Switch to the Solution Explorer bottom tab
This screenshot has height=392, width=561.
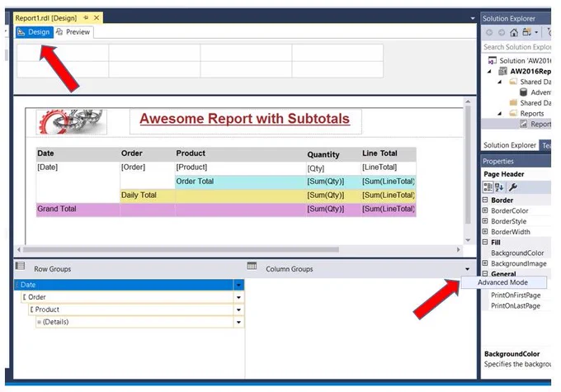[x=510, y=145]
